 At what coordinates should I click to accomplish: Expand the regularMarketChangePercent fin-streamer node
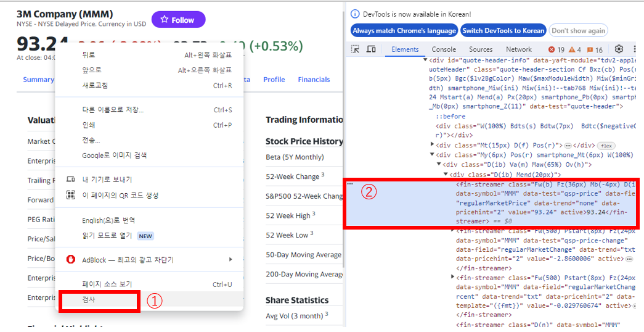coord(452,277)
